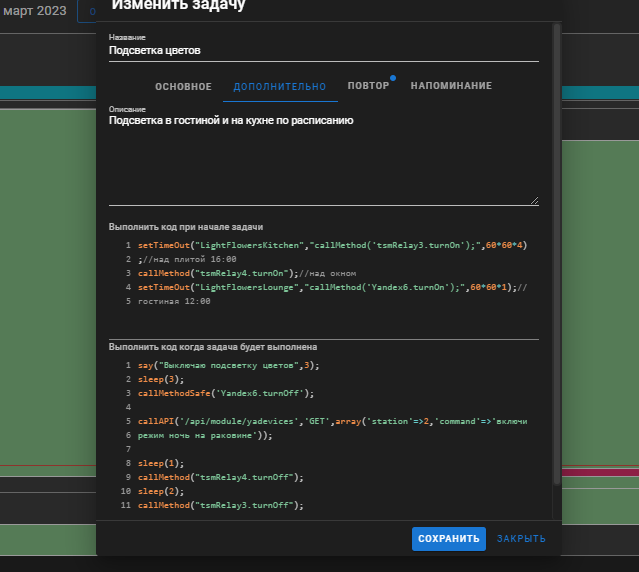Click the ЗАКРЫТЬ button
639x572 pixels.
coord(521,539)
